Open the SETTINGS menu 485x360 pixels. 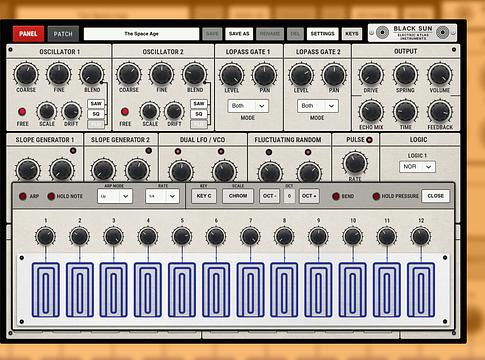(x=322, y=34)
